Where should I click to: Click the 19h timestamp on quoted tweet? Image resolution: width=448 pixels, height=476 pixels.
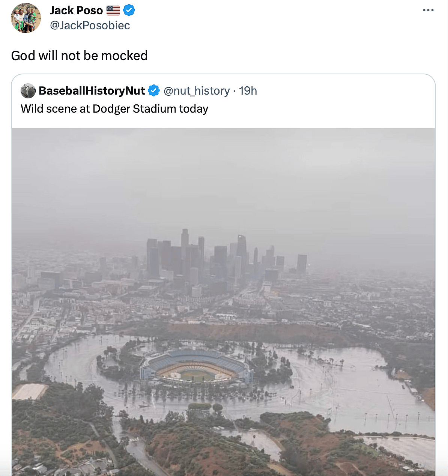coord(248,91)
